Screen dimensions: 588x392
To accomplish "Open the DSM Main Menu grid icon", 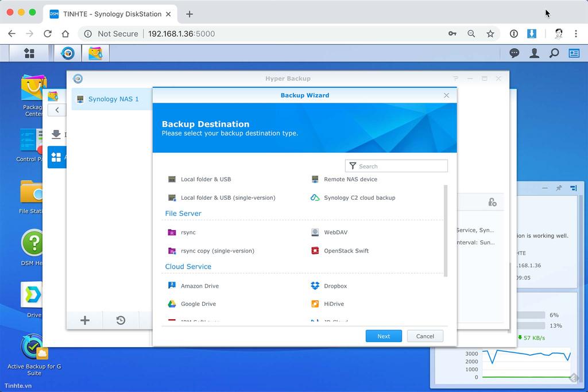I will click(x=29, y=53).
